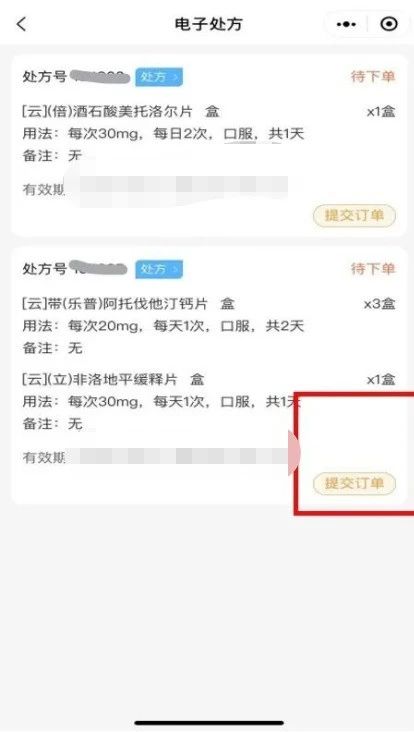Select the 非洛地平缓释片 medicine entry
The image size is (414, 732).
tap(113, 380)
